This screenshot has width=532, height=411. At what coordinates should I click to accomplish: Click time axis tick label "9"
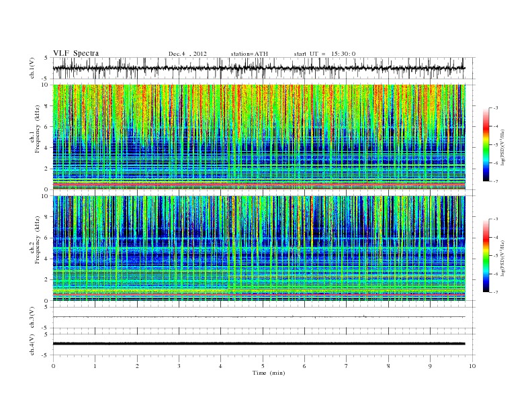pyautogui.click(x=430, y=366)
